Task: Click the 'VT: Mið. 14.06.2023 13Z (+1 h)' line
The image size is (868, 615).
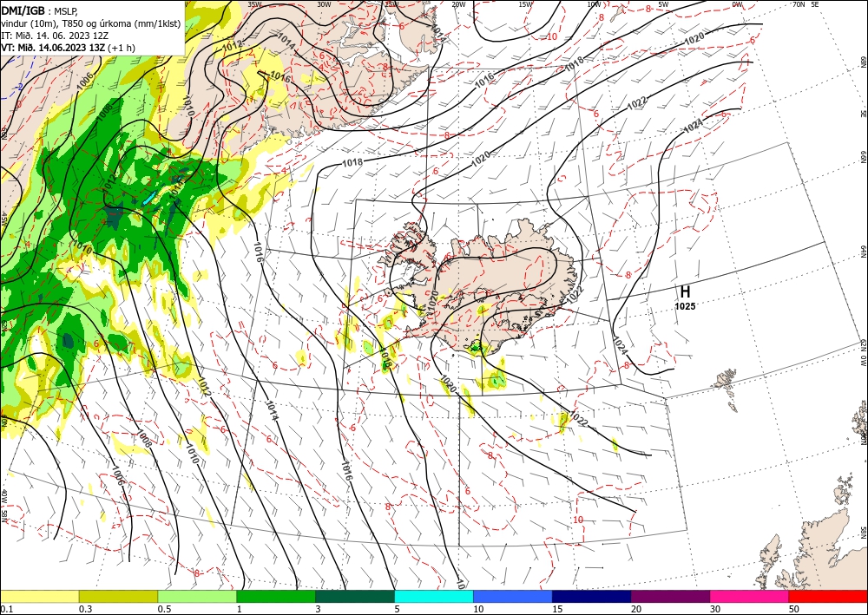Action: 68,48
